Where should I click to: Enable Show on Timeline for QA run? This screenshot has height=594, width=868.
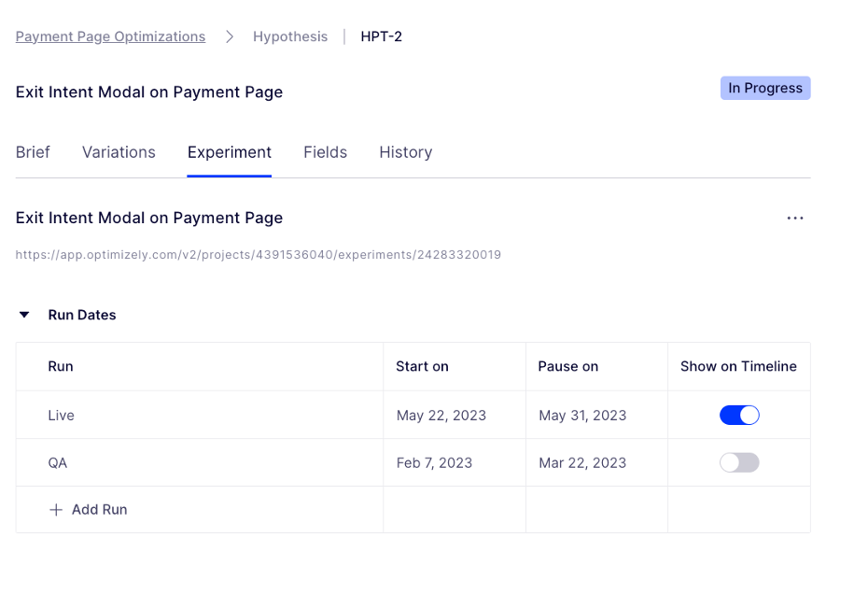pos(739,462)
